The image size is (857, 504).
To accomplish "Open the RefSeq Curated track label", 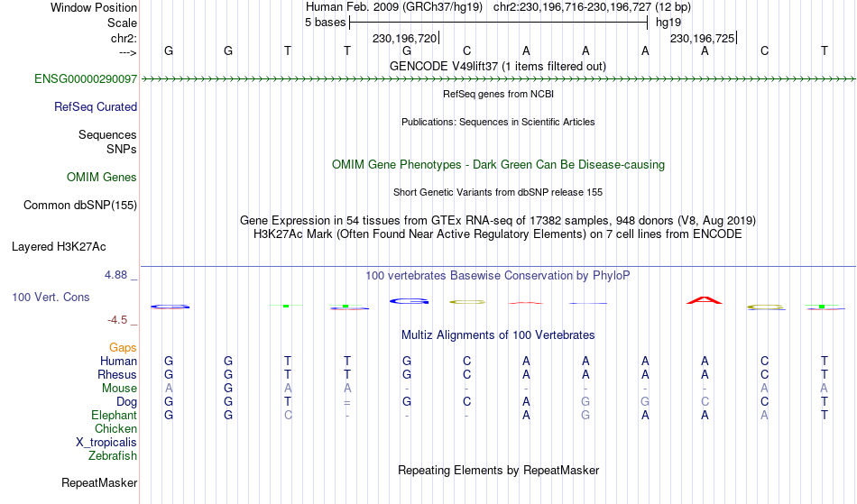I will click(x=96, y=107).
